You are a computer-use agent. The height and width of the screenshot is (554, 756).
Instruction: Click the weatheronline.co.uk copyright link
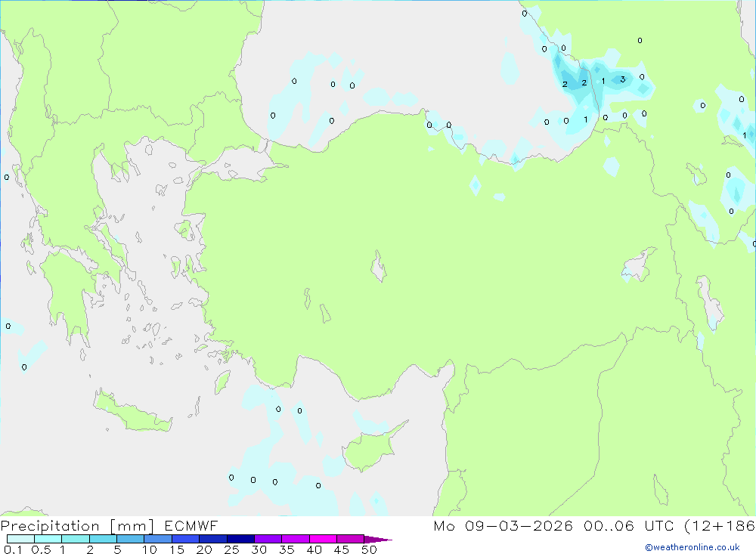692,547
